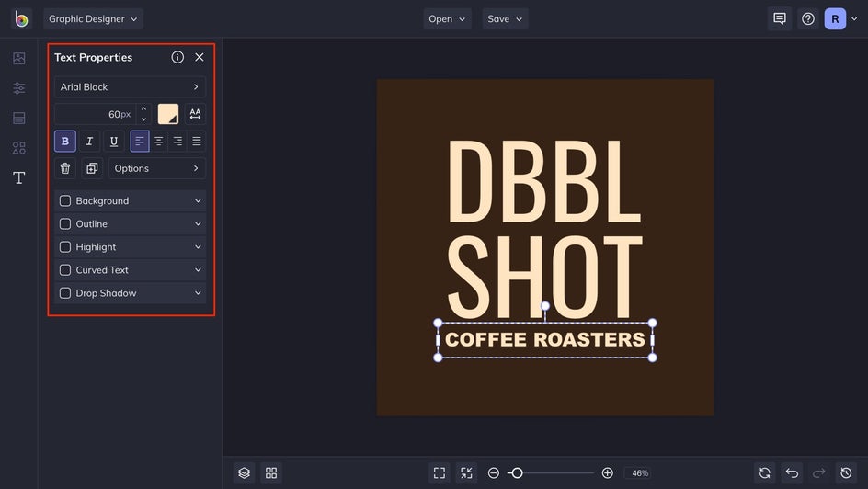Open the Edit adjustments sliders icon
Screen dimensions: 868x489
(x=18, y=88)
